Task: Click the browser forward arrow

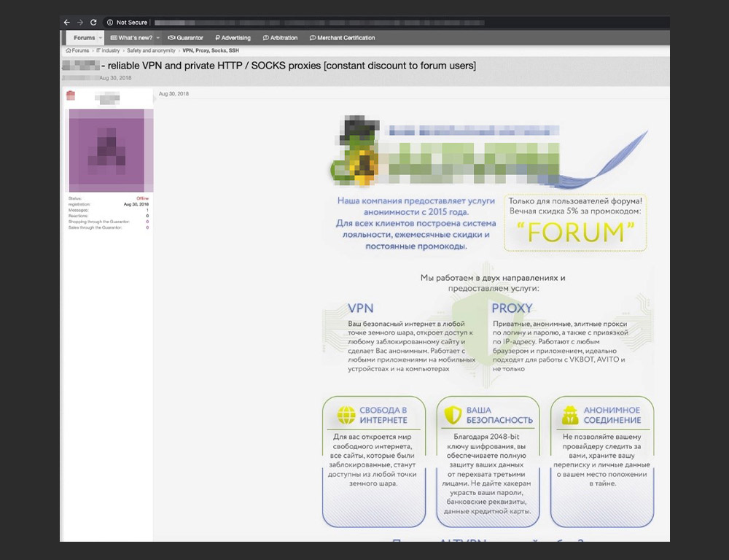Action: (x=80, y=23)
